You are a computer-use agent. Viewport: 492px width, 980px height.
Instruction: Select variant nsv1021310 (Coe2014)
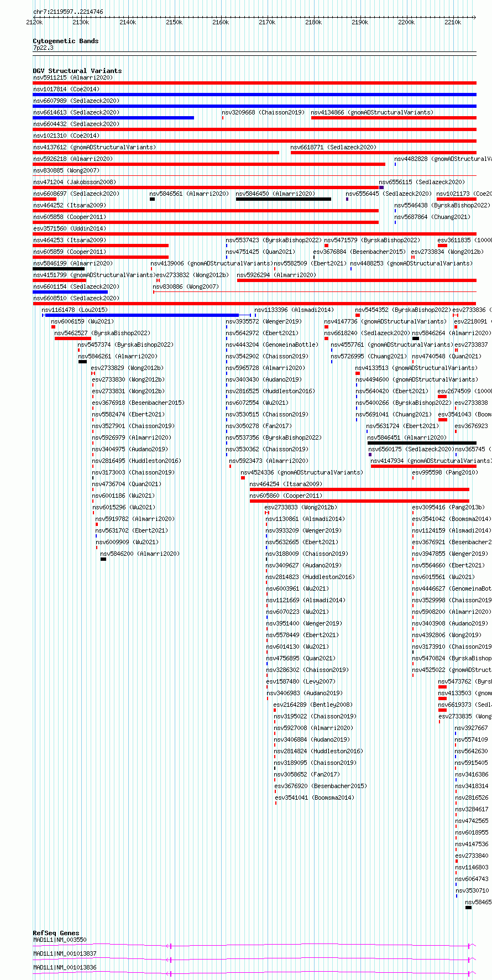click(66, 136)
